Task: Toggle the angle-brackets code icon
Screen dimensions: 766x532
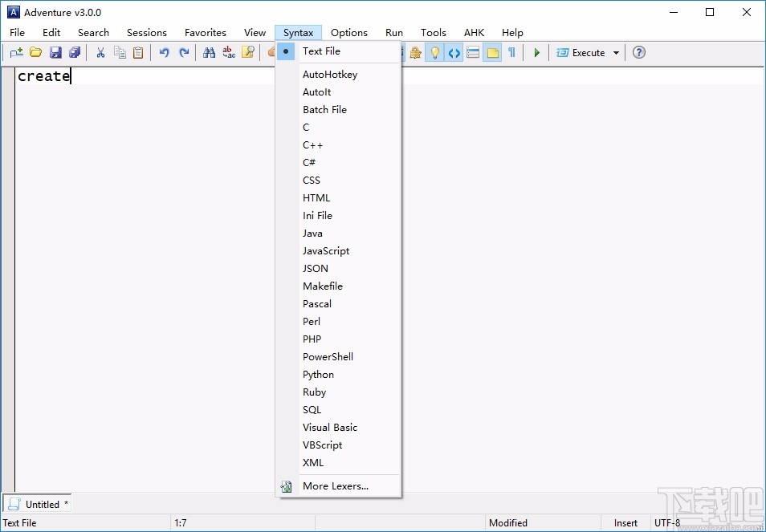Action: pos(454,52)
